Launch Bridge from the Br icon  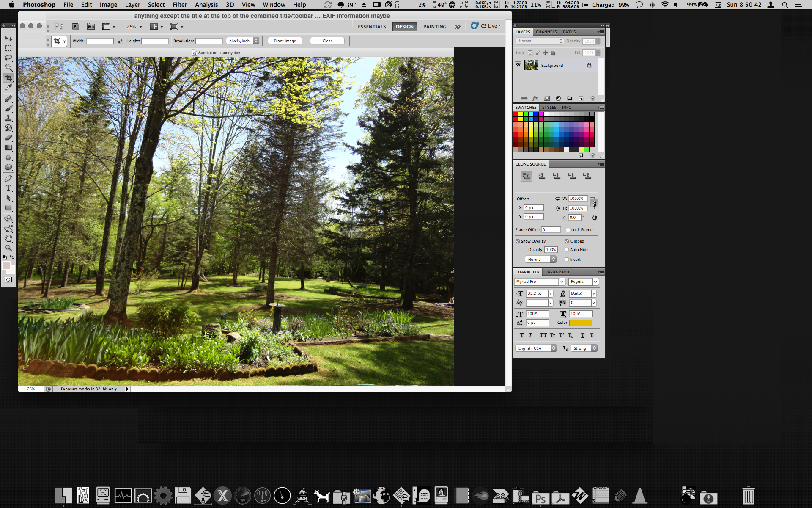coord(76,27)
